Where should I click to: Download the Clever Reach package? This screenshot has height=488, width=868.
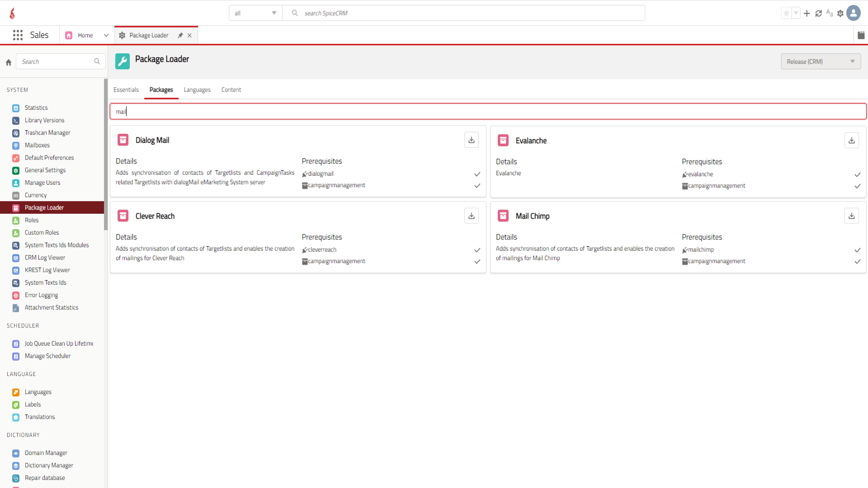pyautogui.click(x=471, y=216)
